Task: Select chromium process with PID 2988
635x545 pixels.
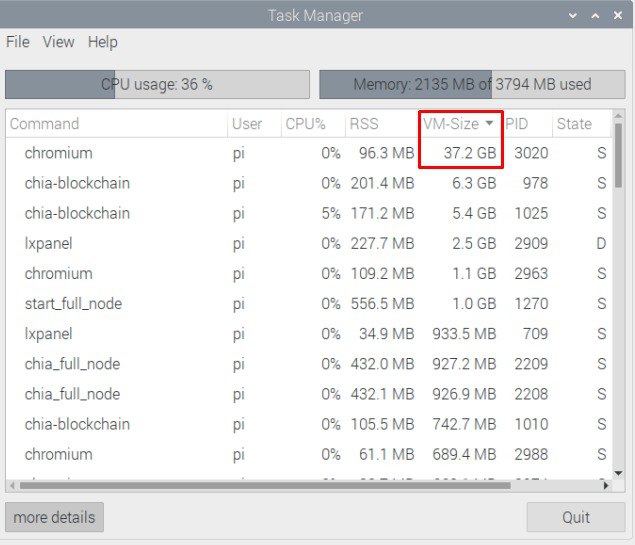Action: pyautogui.click(x=308, y=454)
